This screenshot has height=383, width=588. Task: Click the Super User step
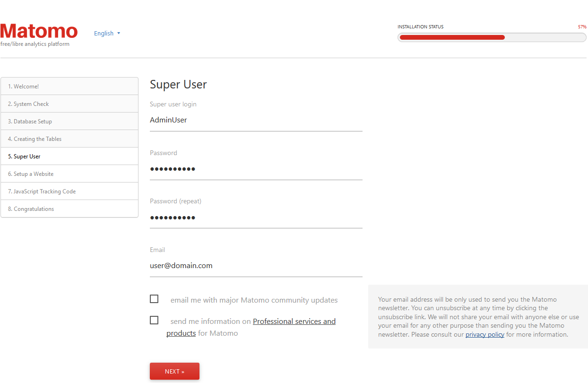click(69, 157)
